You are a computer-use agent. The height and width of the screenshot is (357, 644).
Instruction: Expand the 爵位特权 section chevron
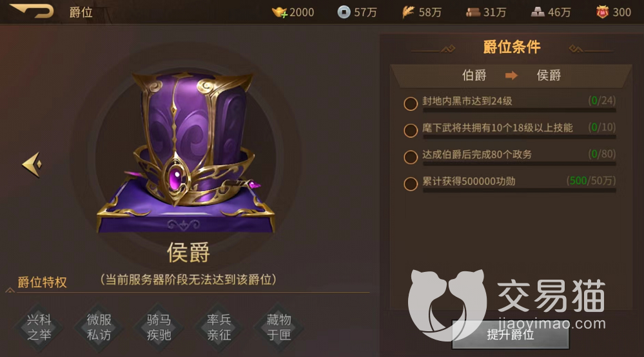[10, 290]
